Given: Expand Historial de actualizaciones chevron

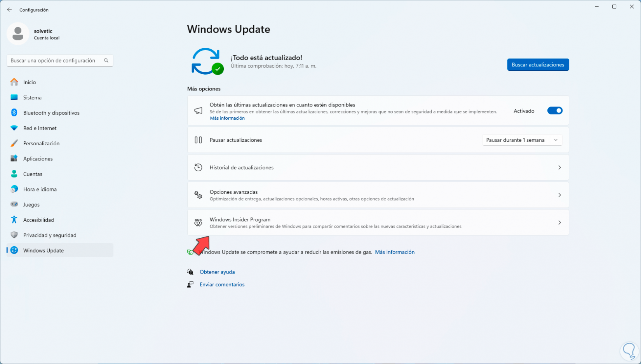Looking at the screenshot, I should (559, 167).
